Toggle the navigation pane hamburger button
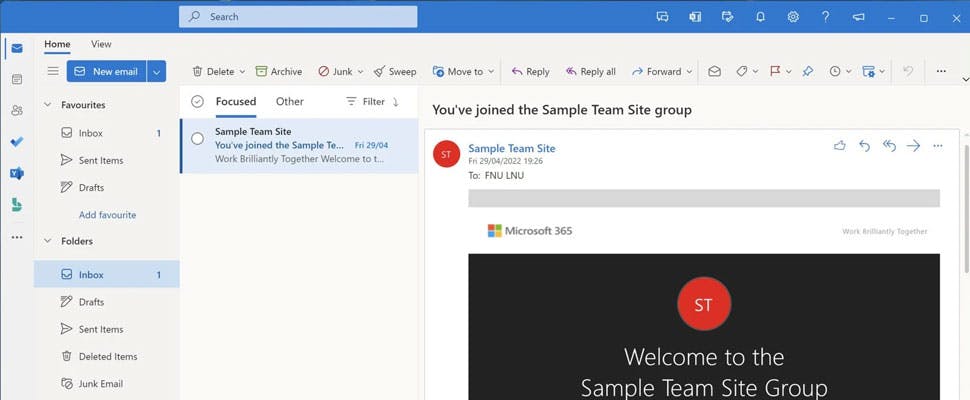970x400 pixels. click(53, 72)
